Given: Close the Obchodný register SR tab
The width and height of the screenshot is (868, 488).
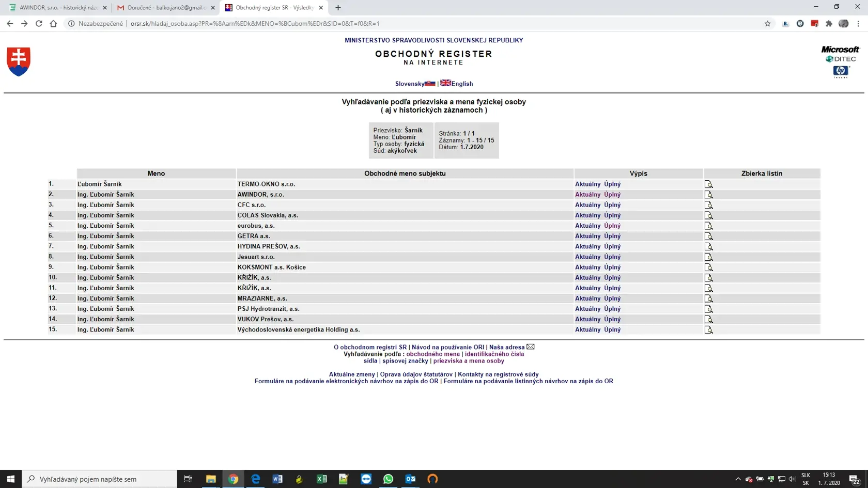Looking at the screenshot, I should pos(321,8).
